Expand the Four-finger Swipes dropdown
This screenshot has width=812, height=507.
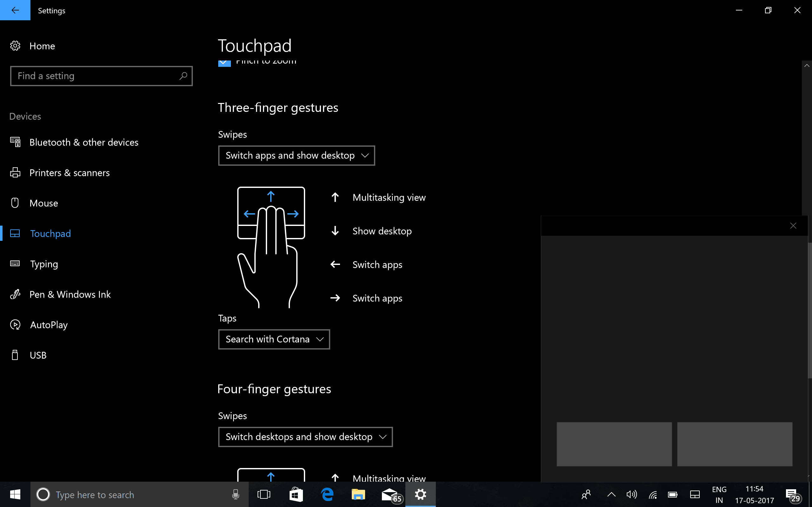[305, 436]
